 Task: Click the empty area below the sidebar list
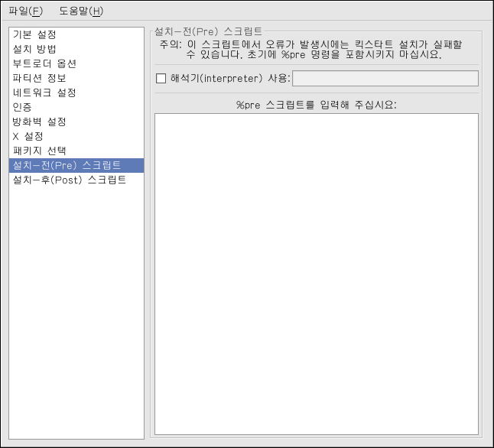point(76,321)
